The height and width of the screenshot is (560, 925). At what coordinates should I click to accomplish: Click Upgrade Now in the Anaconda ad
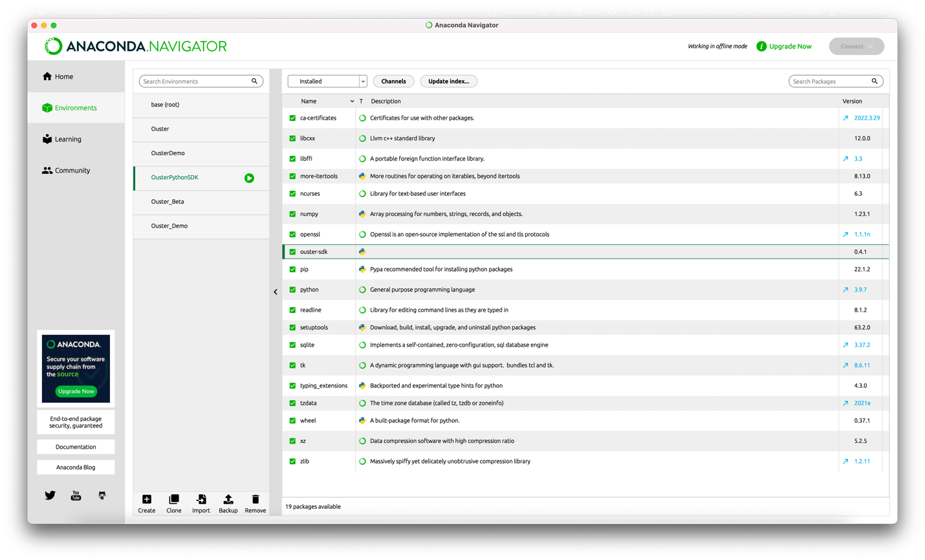pyautogui.click(x=76, y=391)
